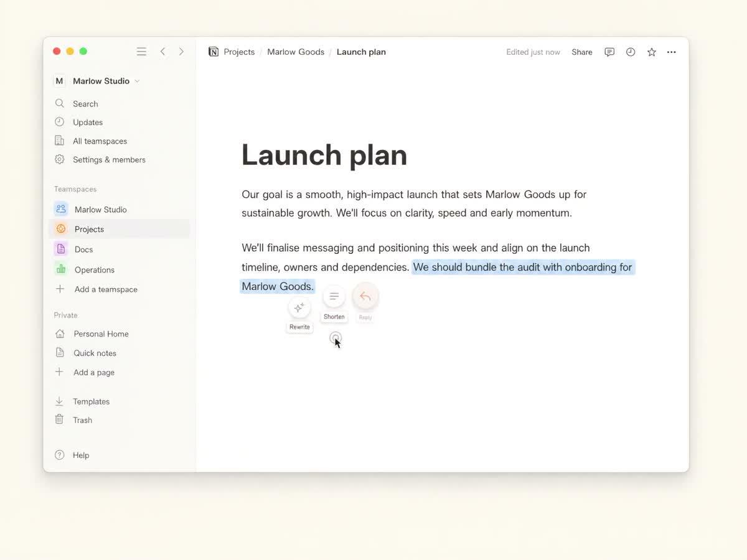Click the Teamspaces section header
The height and width of the screenshot is (560, 747).
pyautogui.click(x=75, y=189)
